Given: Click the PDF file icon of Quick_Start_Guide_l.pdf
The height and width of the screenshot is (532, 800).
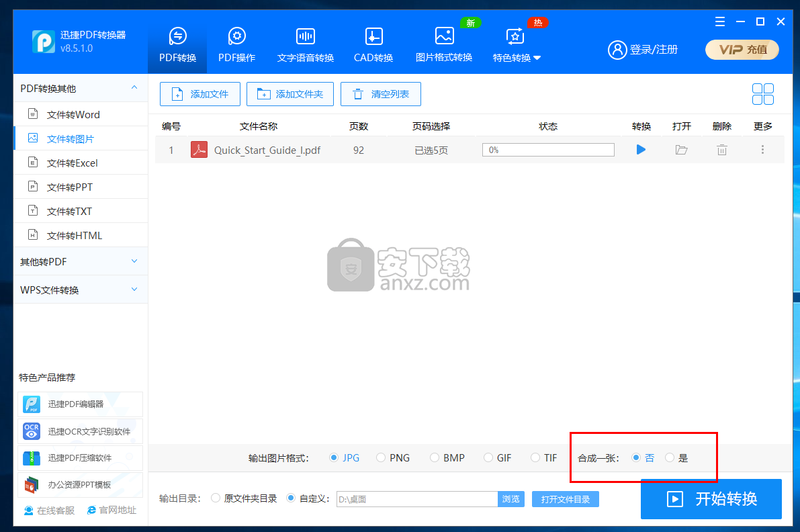Looking at the screenshot, I should coord(199,149).
